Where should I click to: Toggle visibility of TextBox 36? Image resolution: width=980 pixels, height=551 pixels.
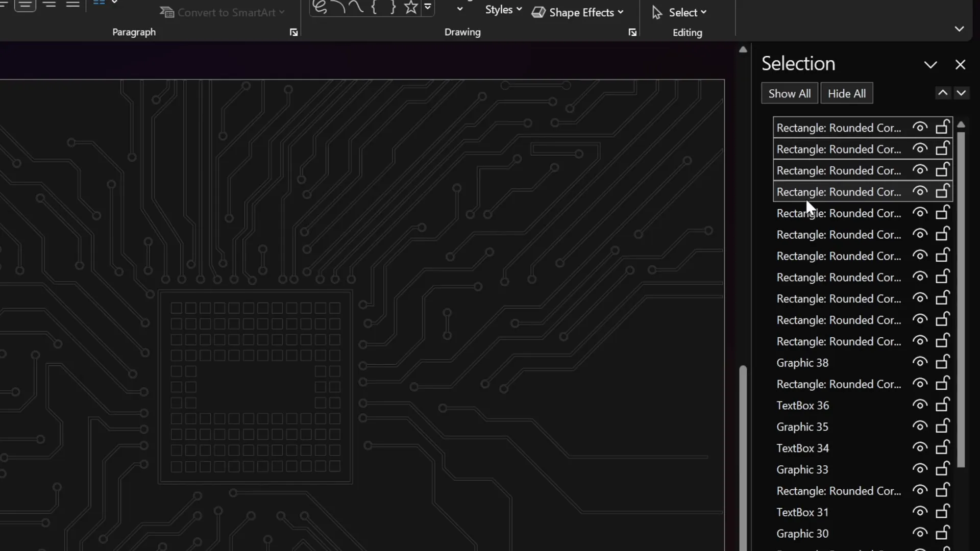pos(920,405)
